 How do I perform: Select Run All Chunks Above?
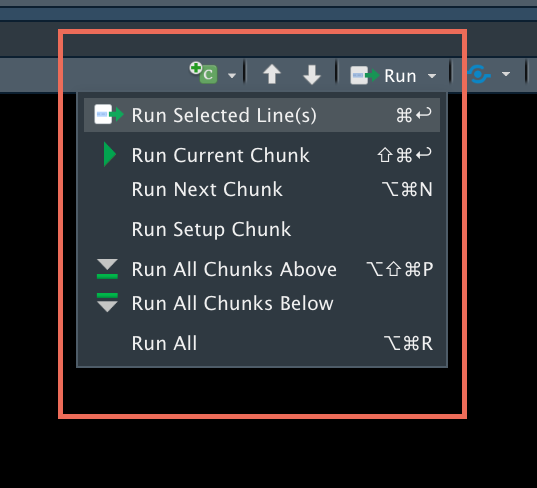(262, 269)
